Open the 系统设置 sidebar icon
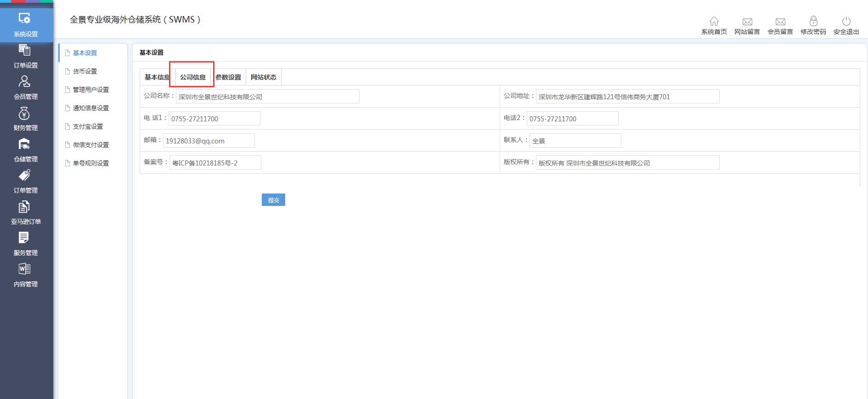The height and width of the screenshot is (399, 868). pyautogui.click(x=25, y=19)
